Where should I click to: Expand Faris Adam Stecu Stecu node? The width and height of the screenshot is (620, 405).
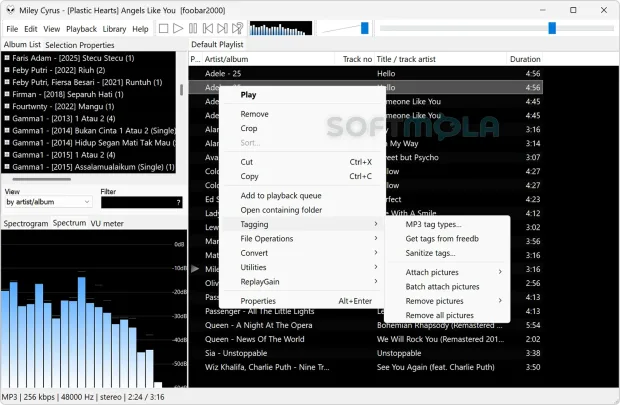[x=7, y=58]
